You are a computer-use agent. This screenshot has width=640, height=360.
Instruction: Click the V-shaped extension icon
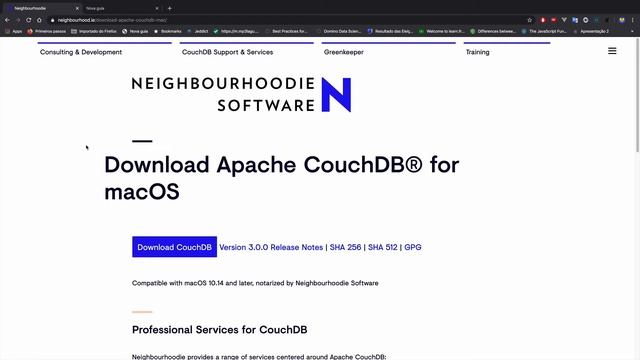(x=564, y=20)
